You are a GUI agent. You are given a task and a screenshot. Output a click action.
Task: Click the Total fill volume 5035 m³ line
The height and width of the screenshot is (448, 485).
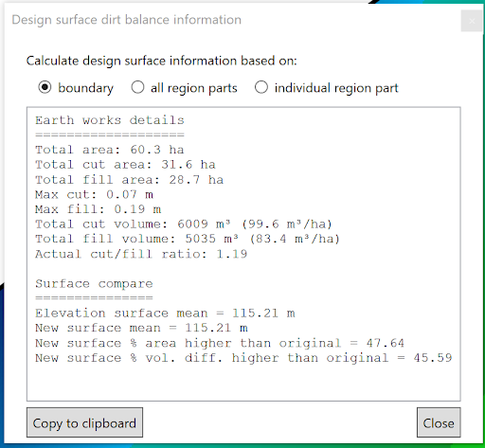tap(188, 239)
